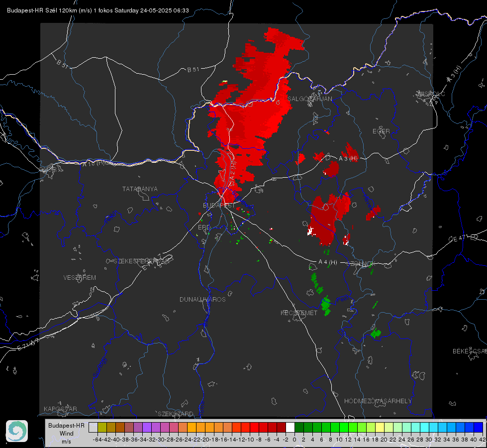Click the 'A 4 (H)' road label
487x448 pixels.
328,262
